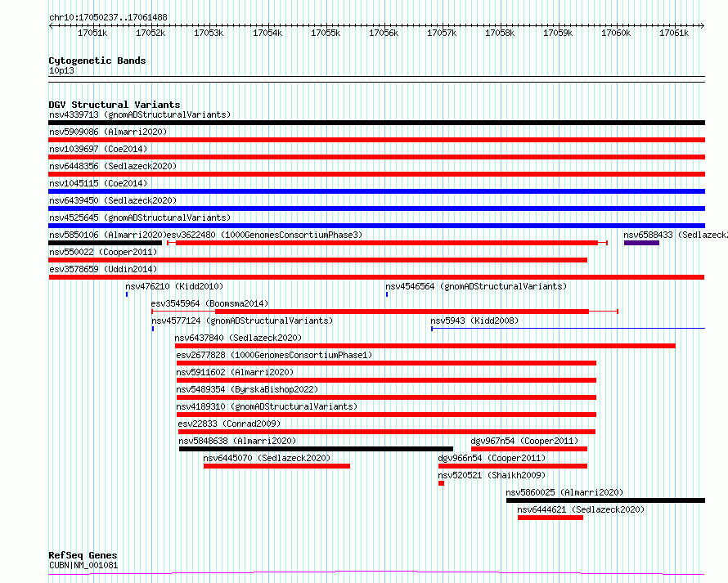Click nsv4525645 gnomADStructuralVariants label
The image size is (728, 583).
pos(140,218)
